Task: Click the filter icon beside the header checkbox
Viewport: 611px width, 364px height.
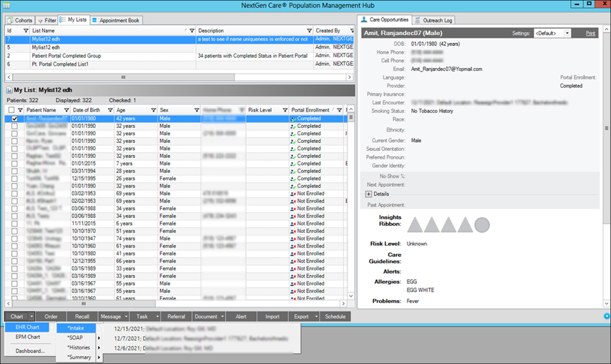Action: (x=20, y=110)
